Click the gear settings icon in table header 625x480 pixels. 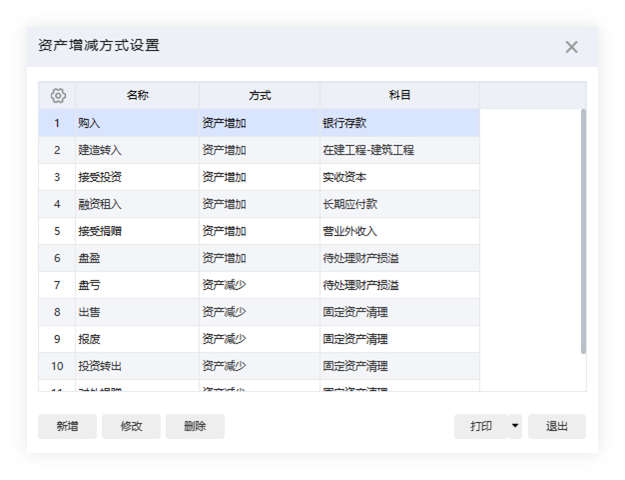coord(58,96)
